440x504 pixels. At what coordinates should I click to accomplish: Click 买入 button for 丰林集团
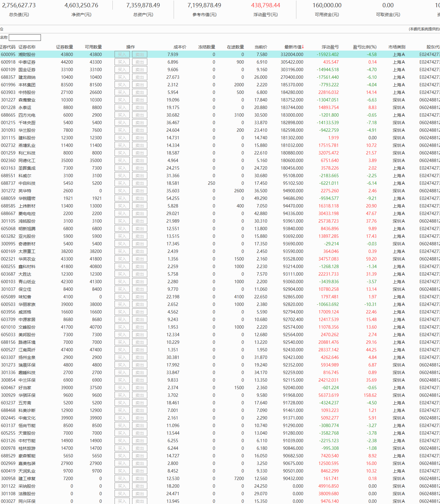coord(122,85)
